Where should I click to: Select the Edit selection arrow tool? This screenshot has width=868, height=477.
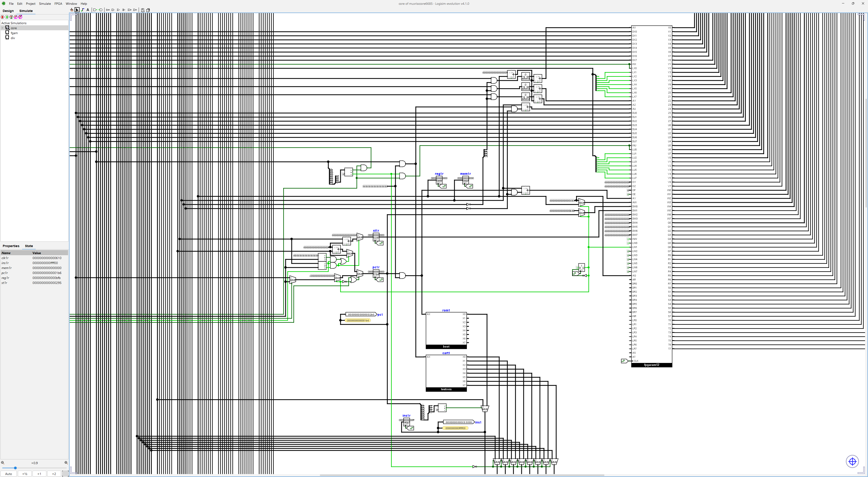click(x=77, y=10)
